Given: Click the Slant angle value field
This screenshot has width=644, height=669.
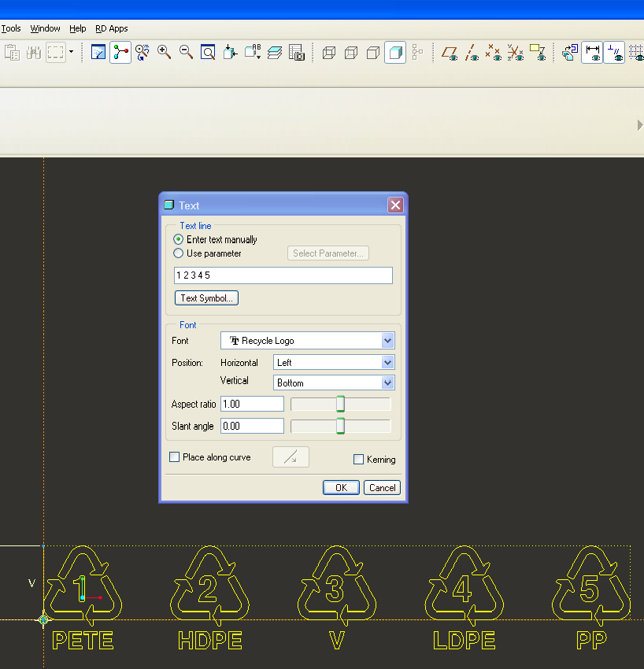Looking at the screenshot, I should pyautogui.click(x=252, y=426).
